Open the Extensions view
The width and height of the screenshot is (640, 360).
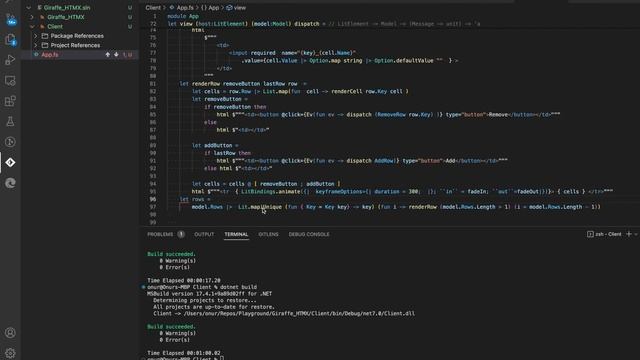[10, 101]
